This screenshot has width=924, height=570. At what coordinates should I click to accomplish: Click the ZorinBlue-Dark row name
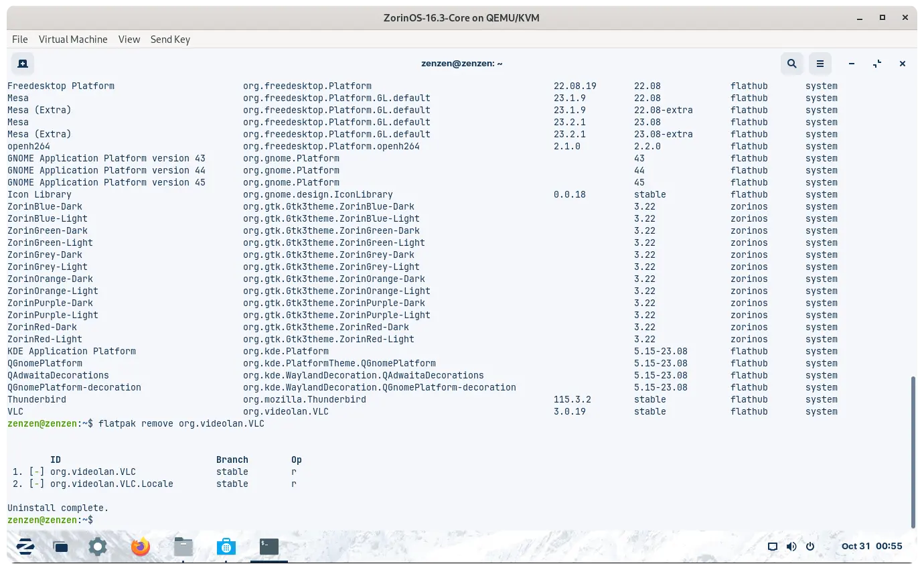[45, 207]
